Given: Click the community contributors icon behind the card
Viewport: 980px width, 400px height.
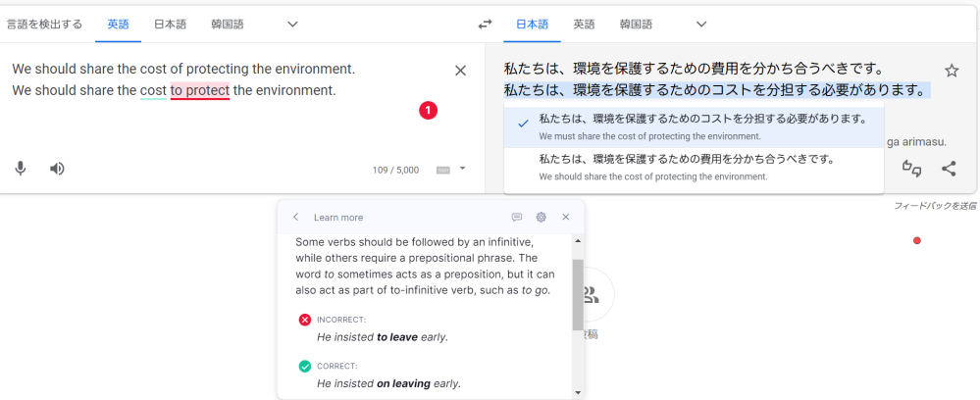Looking at the screenshot, I should pos(590,294).
